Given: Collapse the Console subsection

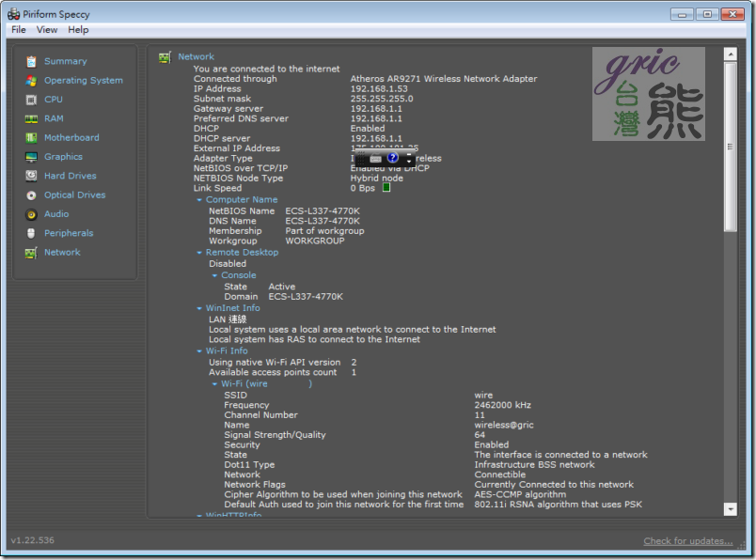Looking at the screenshot, I should 214,275.
